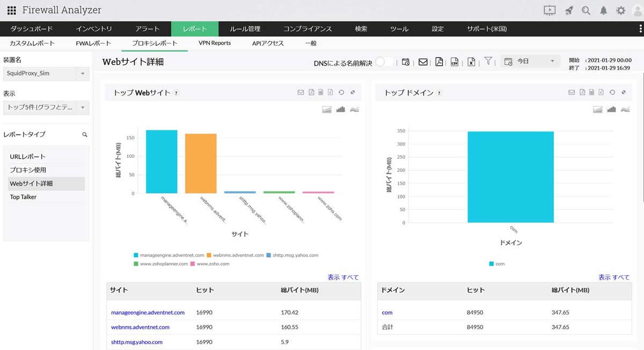Export the report in CSV format
644x350 pixels.
pyautogui.click(x=455, y=62)
